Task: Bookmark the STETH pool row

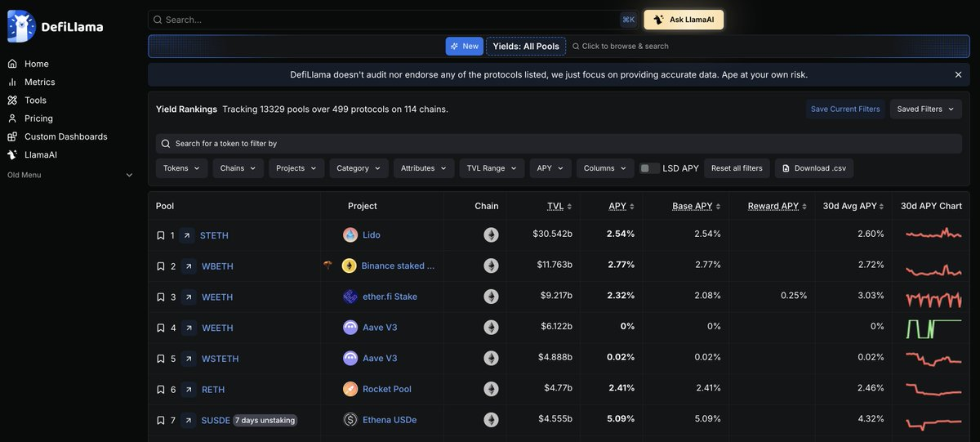Action: point(160,235)
